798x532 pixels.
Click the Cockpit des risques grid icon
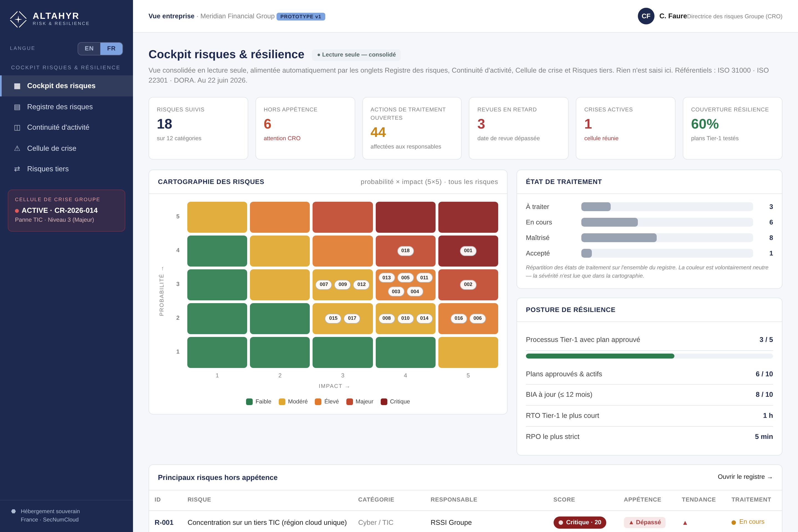(x=17, y=86)
